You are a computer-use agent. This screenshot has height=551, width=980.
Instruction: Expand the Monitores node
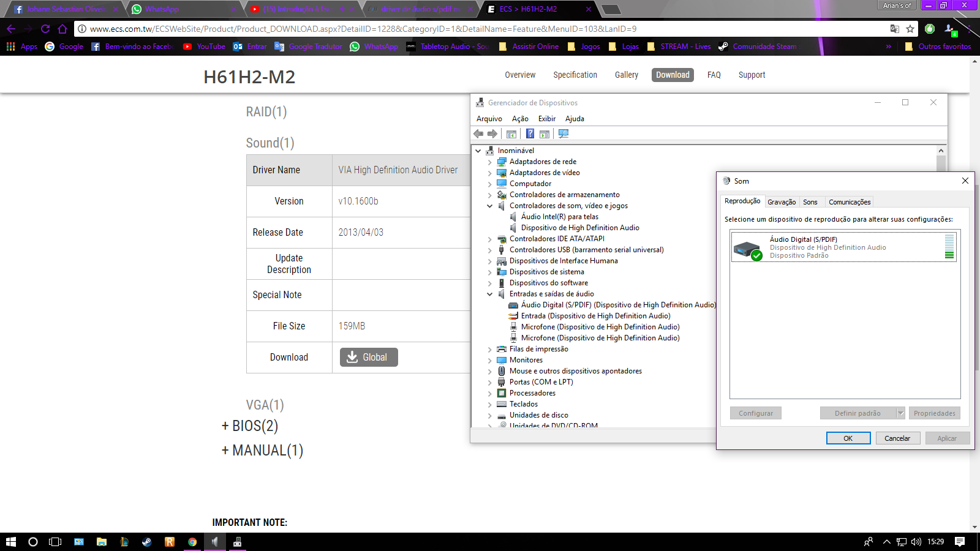click(489, 361)
